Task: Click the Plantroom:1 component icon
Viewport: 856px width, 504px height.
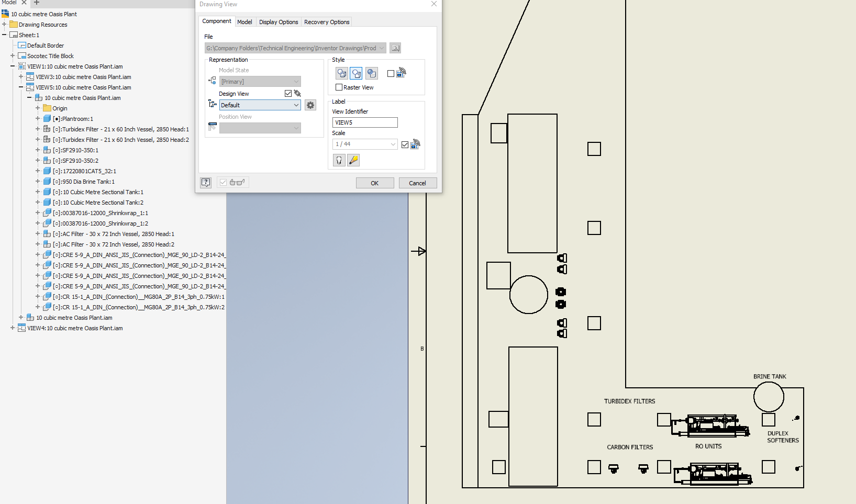Action: point(47,119)
